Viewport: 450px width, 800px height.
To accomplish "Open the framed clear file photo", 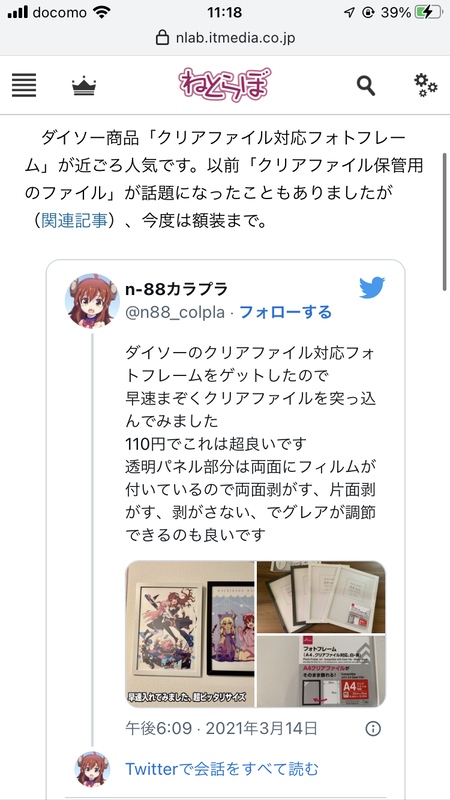I will click(x=190, y=634).
